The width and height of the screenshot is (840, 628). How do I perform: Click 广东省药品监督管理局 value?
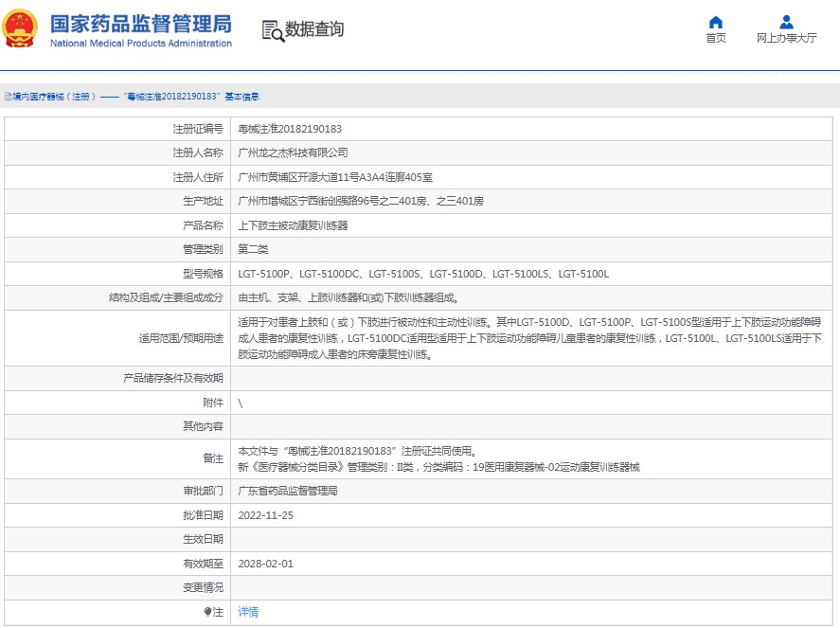tap(288, 491)
